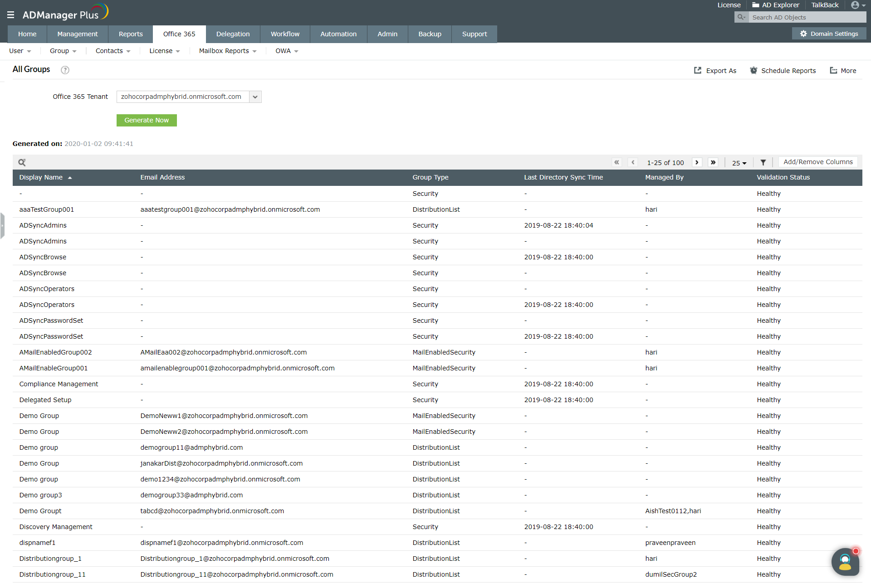Open Domain Settings gear icon
This screenshot has height=588, width=871.
pyautogui.click(x=803, y=34)
